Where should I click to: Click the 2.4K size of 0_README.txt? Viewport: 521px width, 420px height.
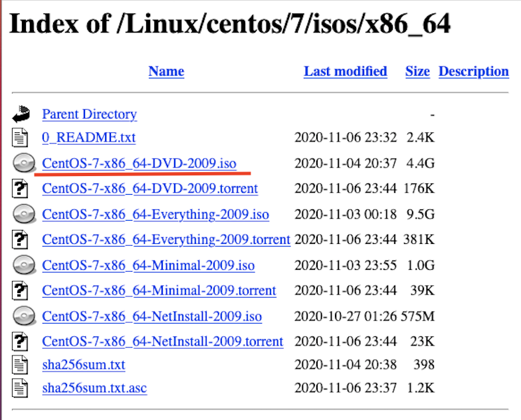(x=421, y=138)
